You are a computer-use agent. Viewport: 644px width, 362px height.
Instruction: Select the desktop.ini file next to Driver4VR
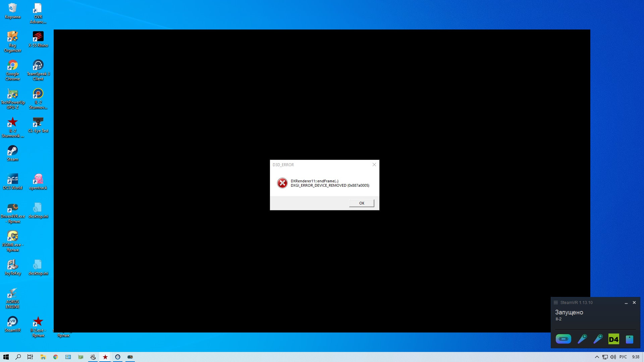38,210
